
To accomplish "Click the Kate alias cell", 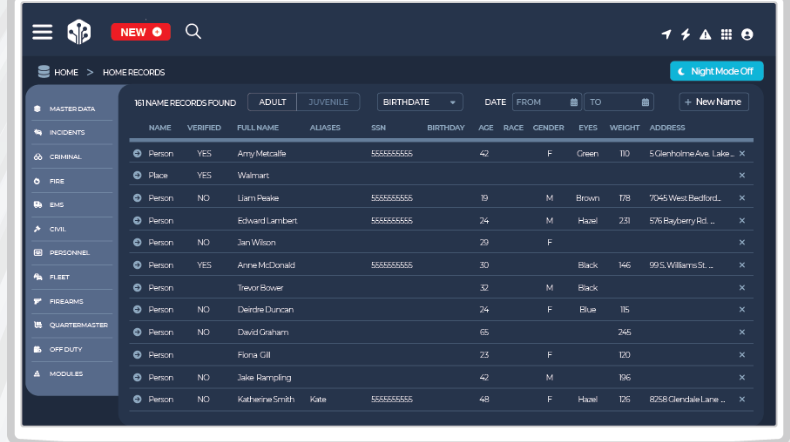I will coord(318,399).
